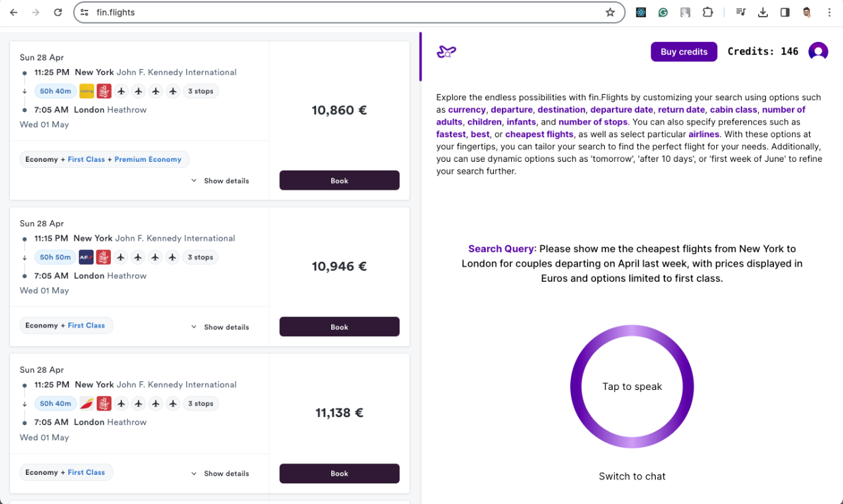The height and width of the screenshot is (504, 843).
Task: Click the fin.flights address bar
Action: click(332, 12)
